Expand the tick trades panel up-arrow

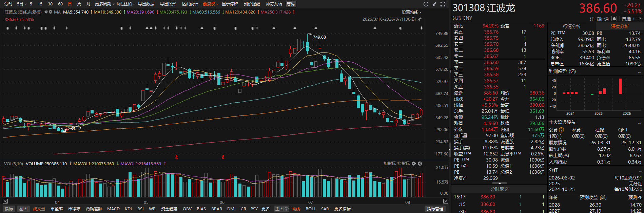point(500,183)
